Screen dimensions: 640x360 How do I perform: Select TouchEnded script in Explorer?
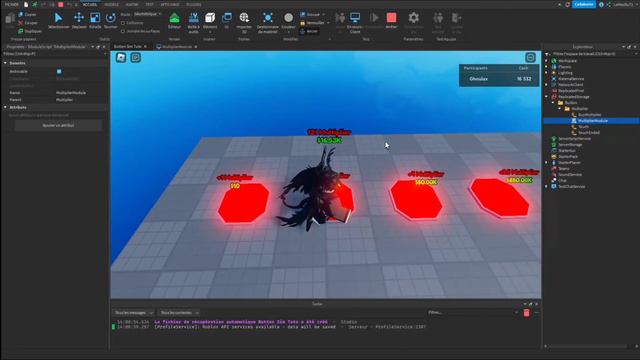(588, 133)
